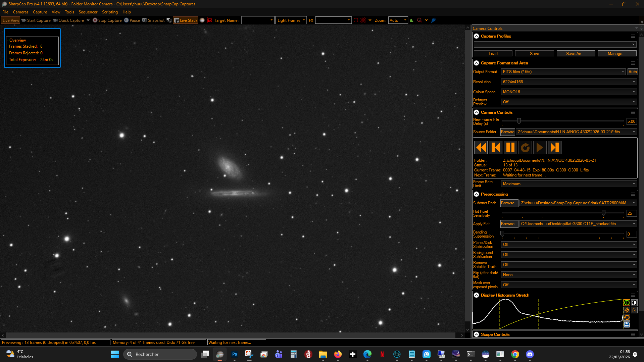Click the focus-assistant magnifier icon

[419, 20]
